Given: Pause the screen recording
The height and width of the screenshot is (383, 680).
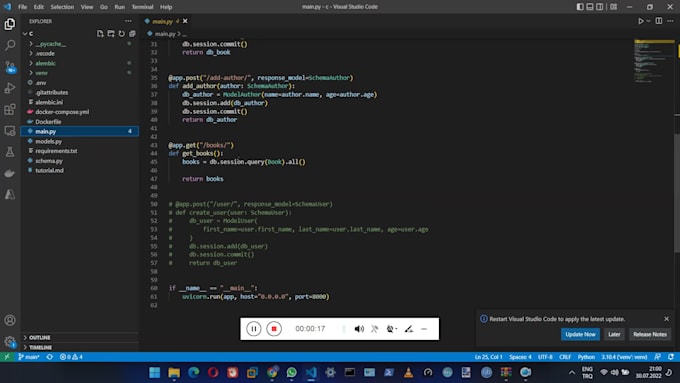Looking at the screenshot, I should click(x=254, y=329).
